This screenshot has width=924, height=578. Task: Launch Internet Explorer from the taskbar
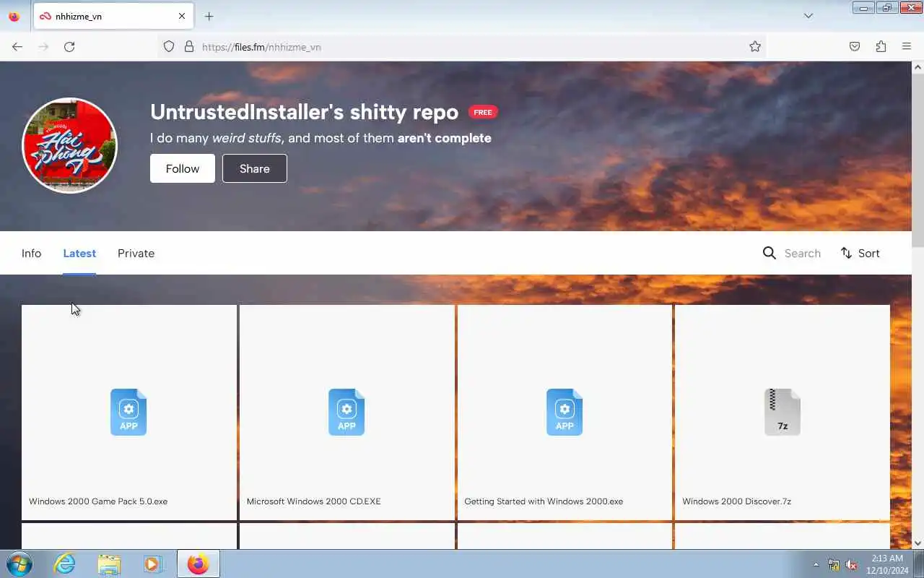pyautogui.click(x=65, y=564)
